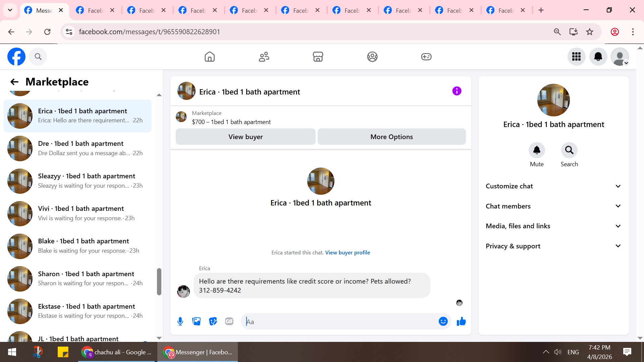Open the emoji picker in message box

pyautogui.click(x=443, y=321)
